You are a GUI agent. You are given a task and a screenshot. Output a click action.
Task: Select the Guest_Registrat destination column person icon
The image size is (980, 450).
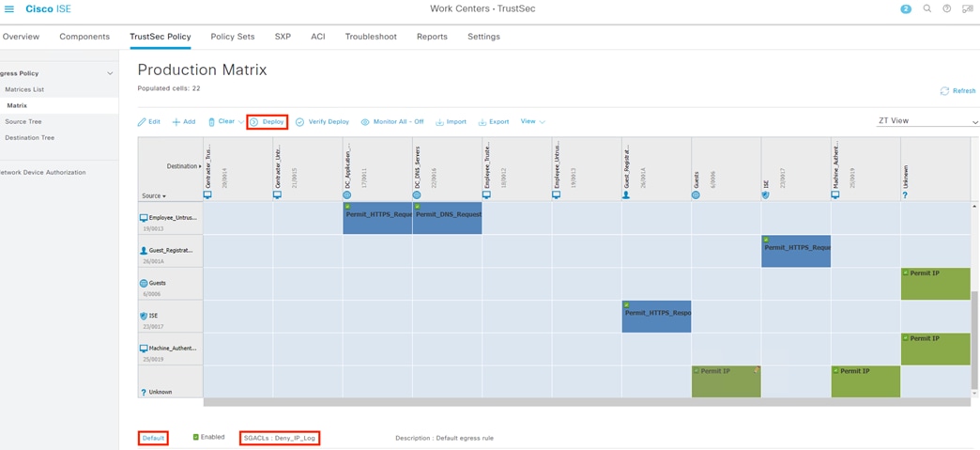point(626,194)
